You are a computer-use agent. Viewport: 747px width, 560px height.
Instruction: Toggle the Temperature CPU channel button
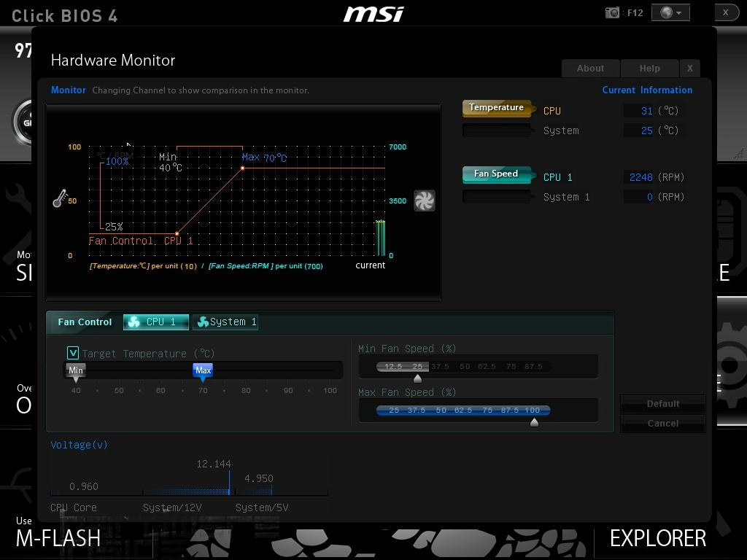click(496, 108)
